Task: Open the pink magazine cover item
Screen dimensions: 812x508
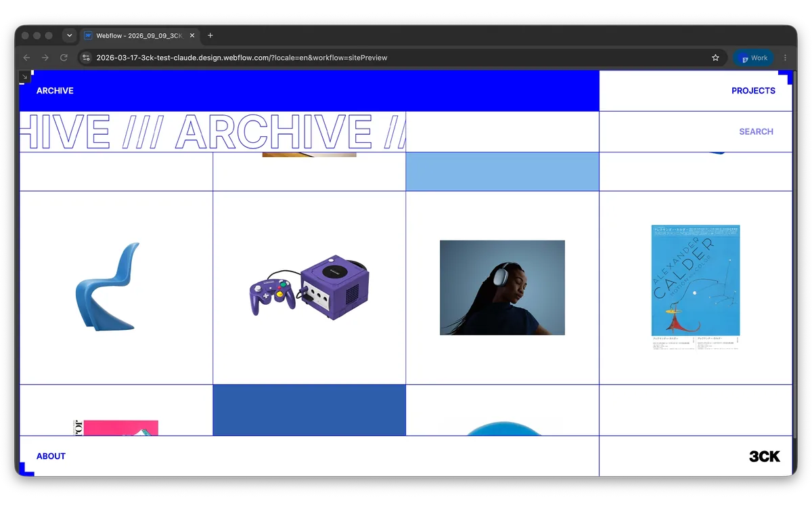Action: [x=115, y=428]
